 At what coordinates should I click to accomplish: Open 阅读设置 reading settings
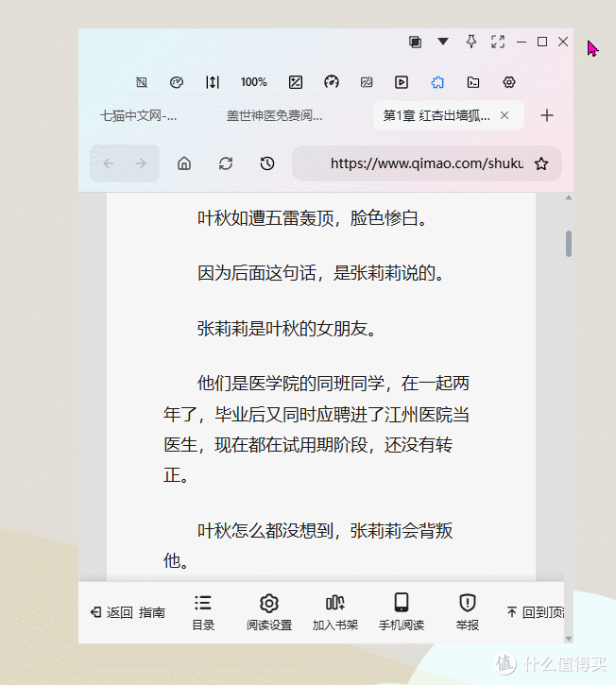click(x=269, y=612)
